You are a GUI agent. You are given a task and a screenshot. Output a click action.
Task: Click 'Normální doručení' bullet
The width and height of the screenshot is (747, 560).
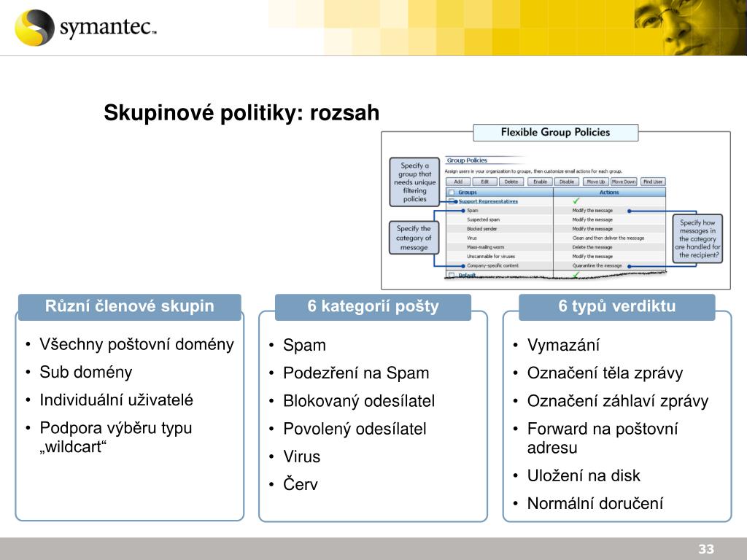tap(595, 503)
